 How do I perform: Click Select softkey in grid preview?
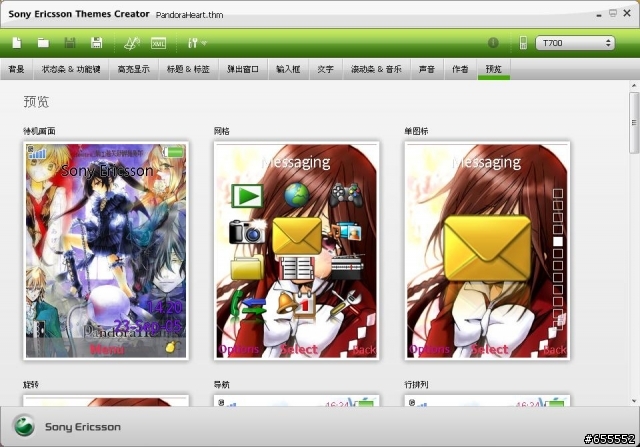[x=299, y=349]
